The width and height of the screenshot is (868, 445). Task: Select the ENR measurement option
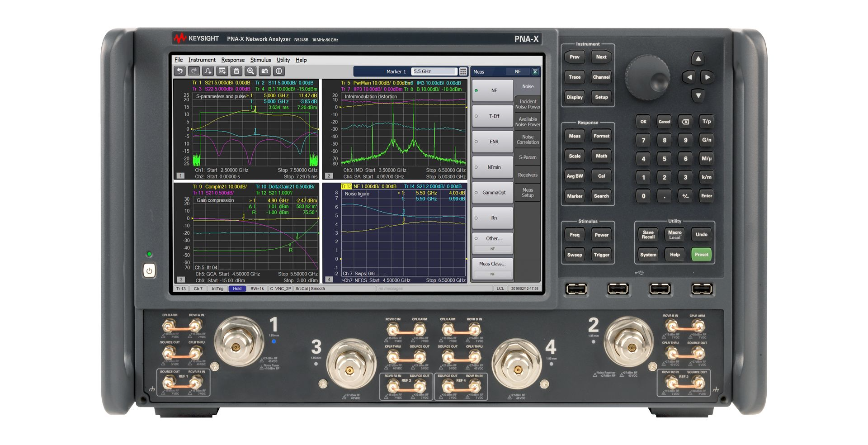click(493, 142)
